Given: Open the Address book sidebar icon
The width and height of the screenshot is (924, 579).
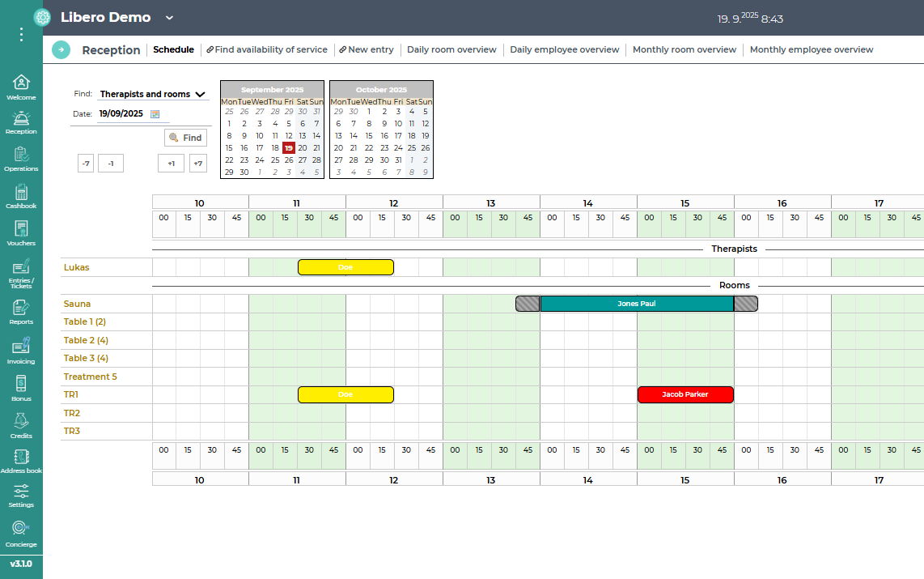Looking at the screenshot, I should (x=21, y=461).
